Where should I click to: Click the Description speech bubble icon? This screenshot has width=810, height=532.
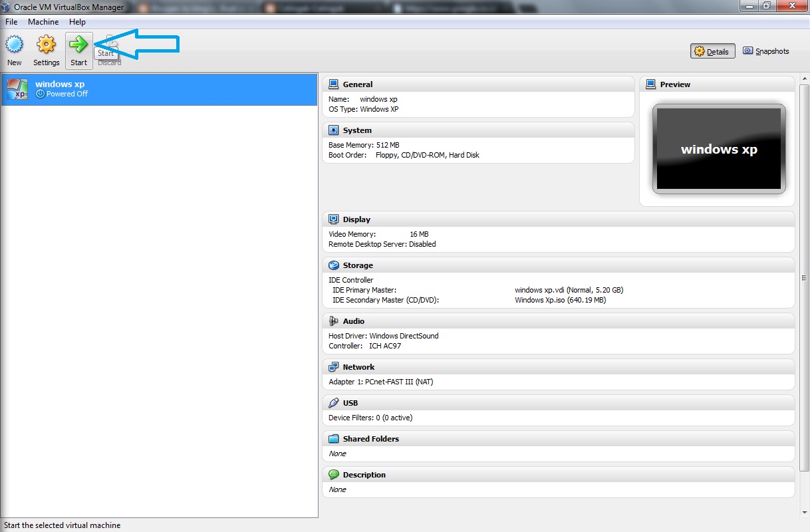pyautogui.click(x=334, y=475)
